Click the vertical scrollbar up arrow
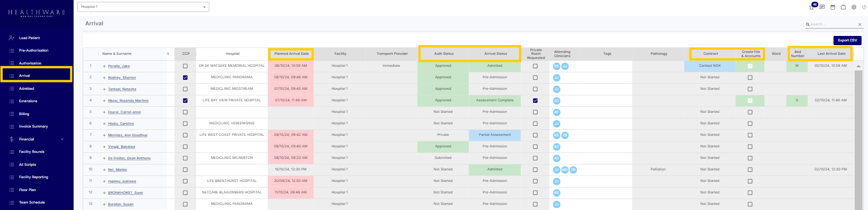The image size is (868, 210). click(858, 66)
